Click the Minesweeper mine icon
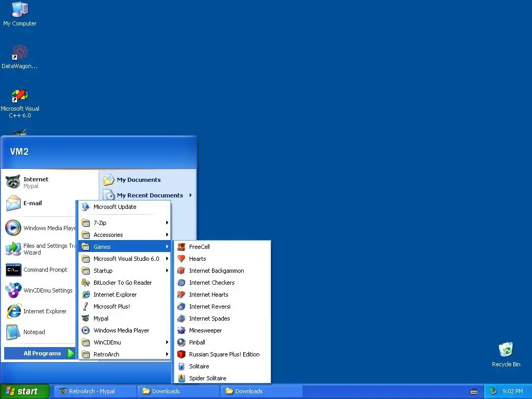This screenshot has height=399, width=532. (181, 330)
